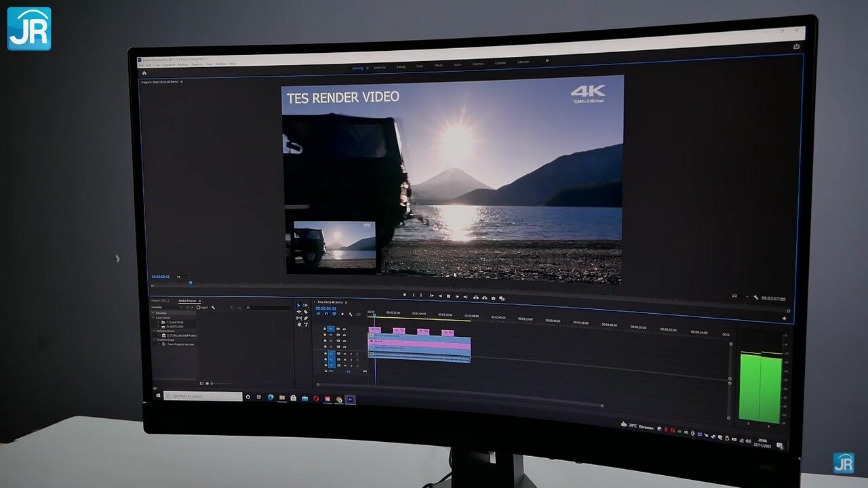Open the timeline settings wrench menu
Viewport: 868px width, 488px height.
click(351, 314)
